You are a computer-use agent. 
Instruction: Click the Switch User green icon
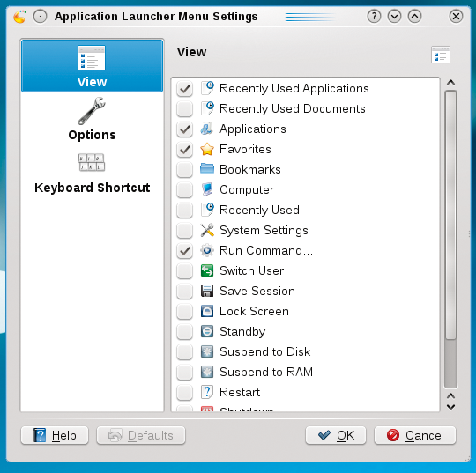click(x=207, y=270)
